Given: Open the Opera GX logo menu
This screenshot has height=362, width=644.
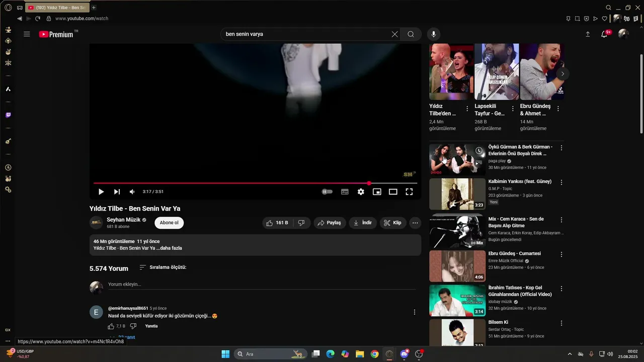Looking at the screenshot, I should click(8, 8).
